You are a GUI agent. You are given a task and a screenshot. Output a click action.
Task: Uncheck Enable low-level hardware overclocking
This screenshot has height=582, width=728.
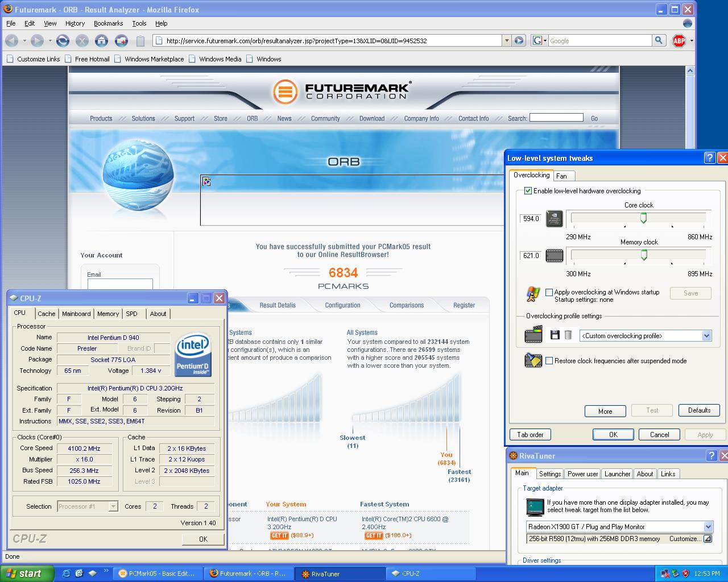click(528, 191)
